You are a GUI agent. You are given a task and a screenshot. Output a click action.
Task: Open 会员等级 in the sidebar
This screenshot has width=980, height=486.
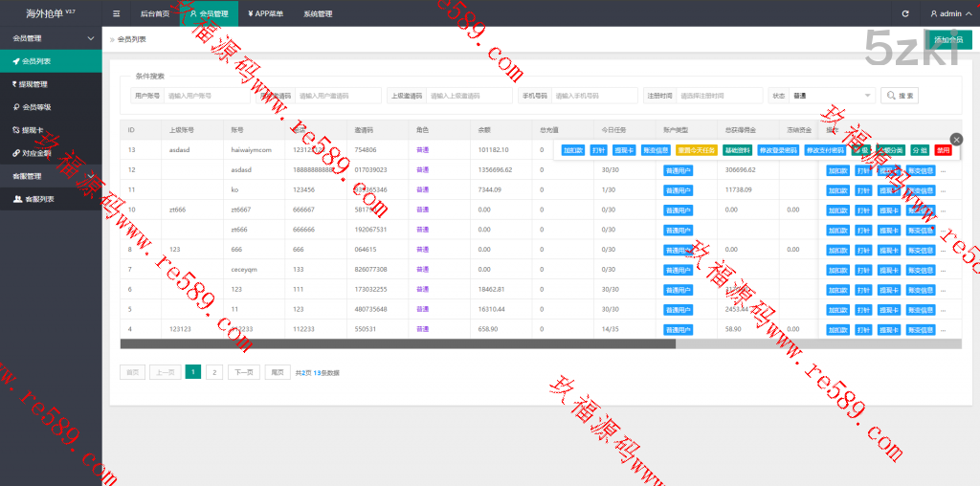pos(51,107)
